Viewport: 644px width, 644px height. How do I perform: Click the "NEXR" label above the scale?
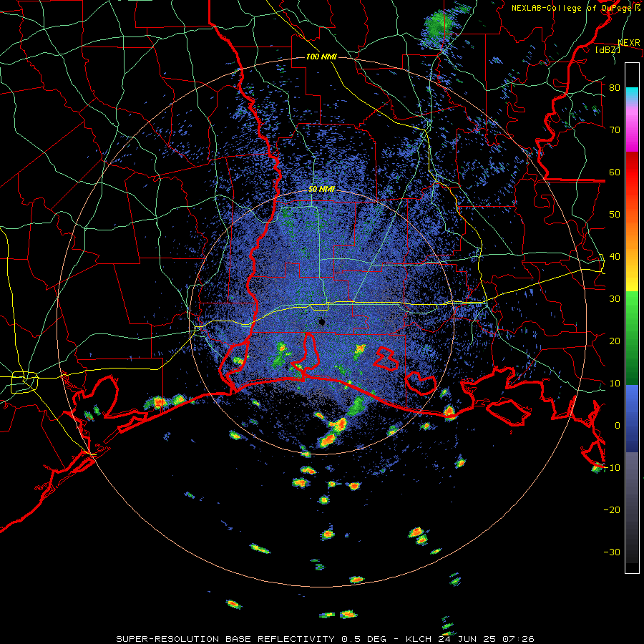629,42
